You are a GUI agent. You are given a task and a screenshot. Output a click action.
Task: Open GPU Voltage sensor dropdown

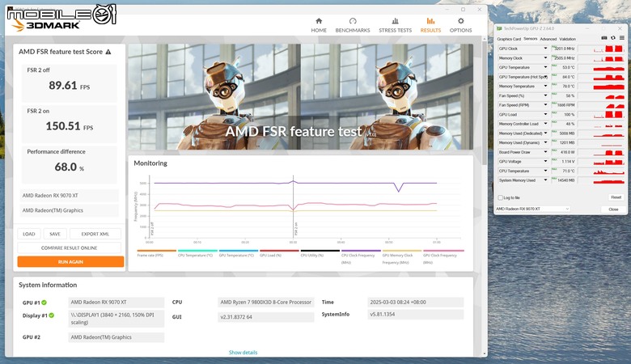coord(546,161)
